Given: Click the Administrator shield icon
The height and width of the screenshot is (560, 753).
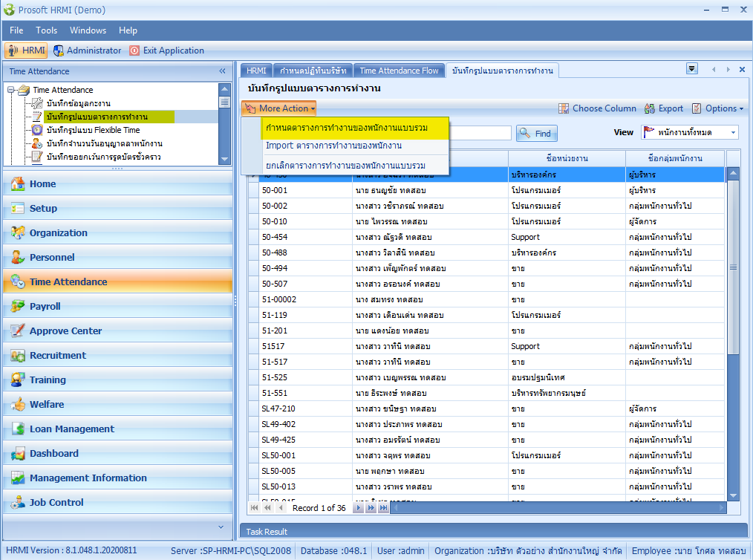Looking at the screenshot, I should (x=58, y=51).
